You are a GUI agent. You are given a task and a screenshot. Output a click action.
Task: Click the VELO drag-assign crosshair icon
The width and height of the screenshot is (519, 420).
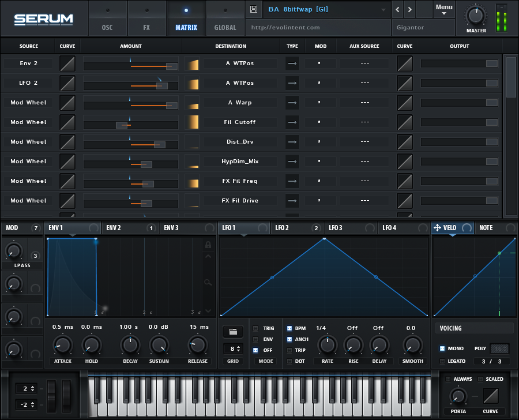coord(437,227)
